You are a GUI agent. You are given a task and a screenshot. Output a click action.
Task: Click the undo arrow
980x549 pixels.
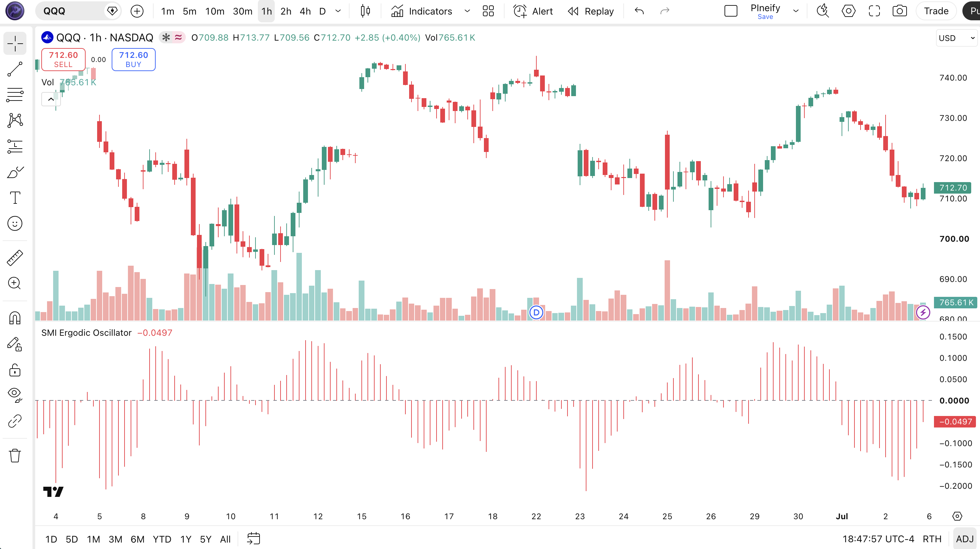(x=639, y=11)
